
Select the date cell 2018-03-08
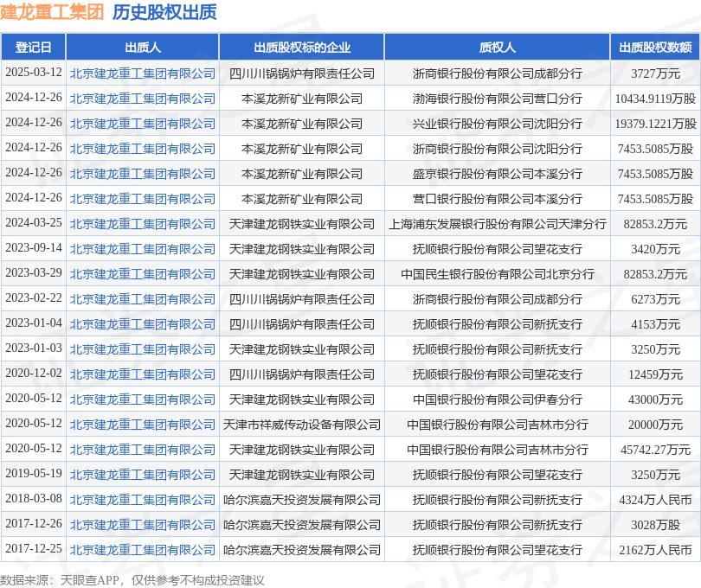pos(34,498)
